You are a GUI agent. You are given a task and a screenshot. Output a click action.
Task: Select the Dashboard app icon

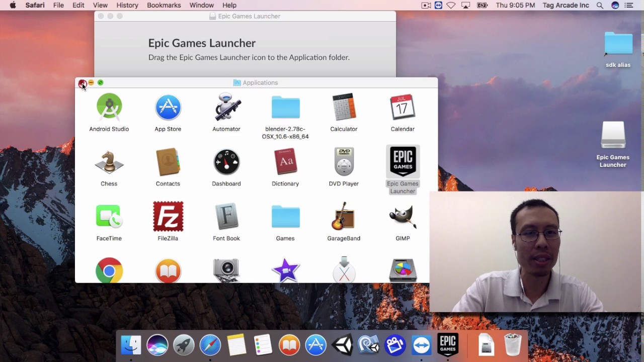pyautogui.click(x=226, y=162)
